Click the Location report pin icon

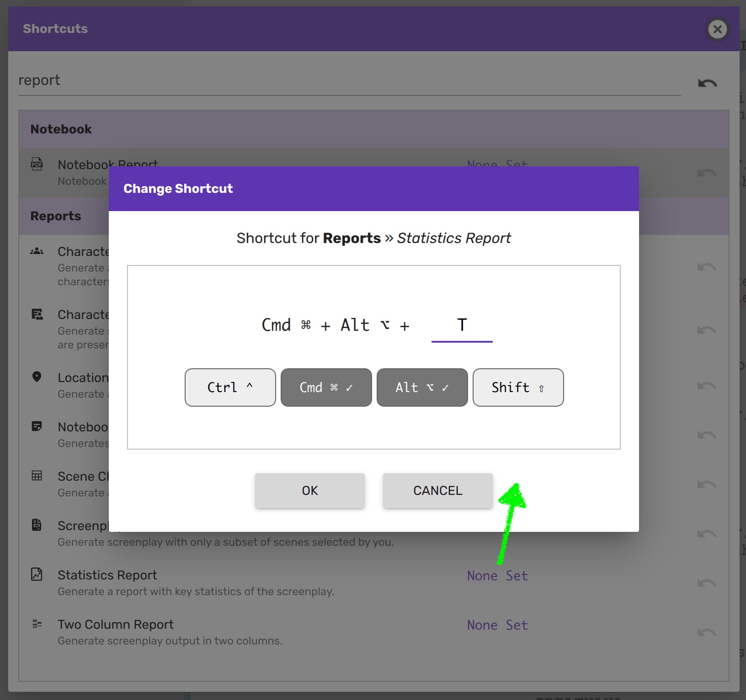[x=37, y=377]
